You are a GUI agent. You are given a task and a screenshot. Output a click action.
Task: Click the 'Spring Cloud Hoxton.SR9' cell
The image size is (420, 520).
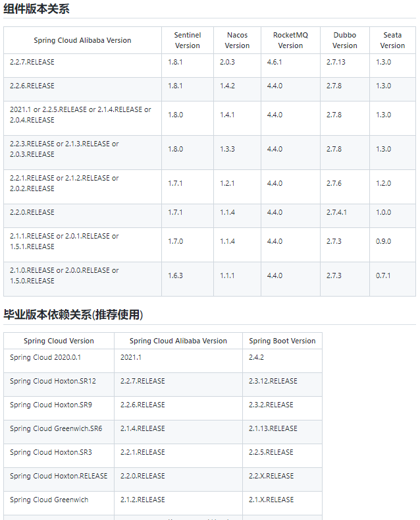point(59,408)
